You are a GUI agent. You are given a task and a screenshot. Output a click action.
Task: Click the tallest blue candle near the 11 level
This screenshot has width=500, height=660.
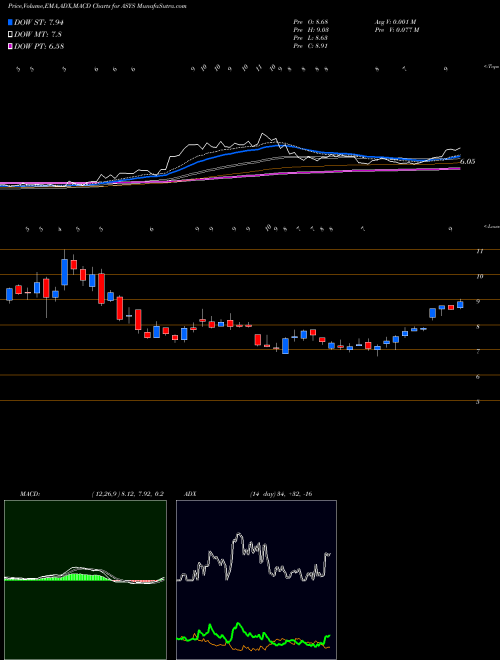64,272
